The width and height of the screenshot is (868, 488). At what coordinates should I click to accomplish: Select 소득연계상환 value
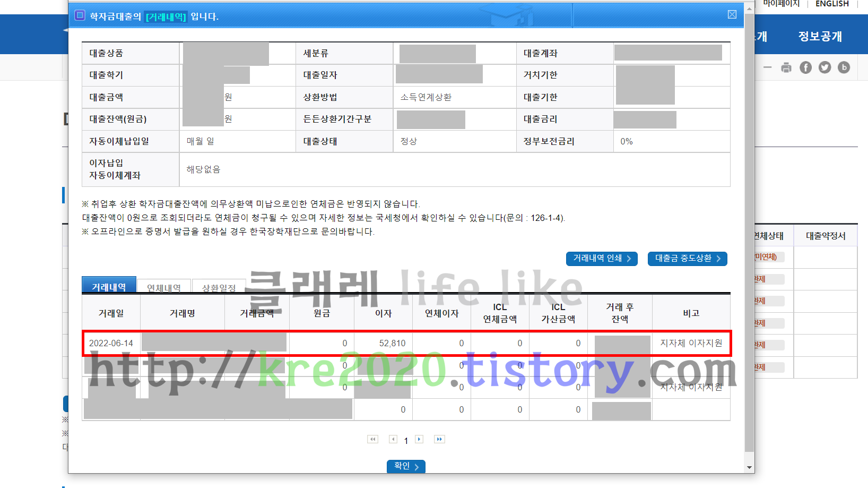(x=426, y=97)
